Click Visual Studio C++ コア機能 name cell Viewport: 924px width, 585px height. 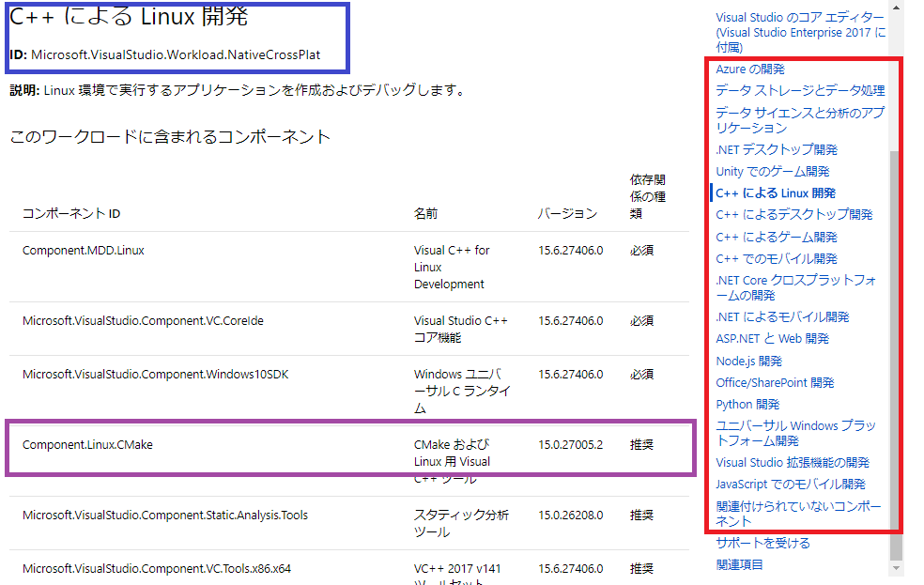coord(461,330)
